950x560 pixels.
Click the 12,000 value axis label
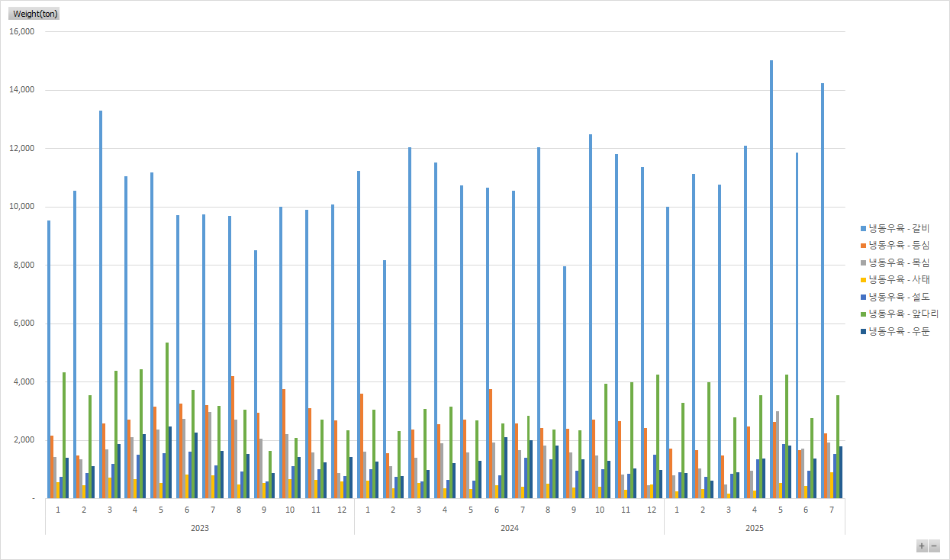coord(22,148)
